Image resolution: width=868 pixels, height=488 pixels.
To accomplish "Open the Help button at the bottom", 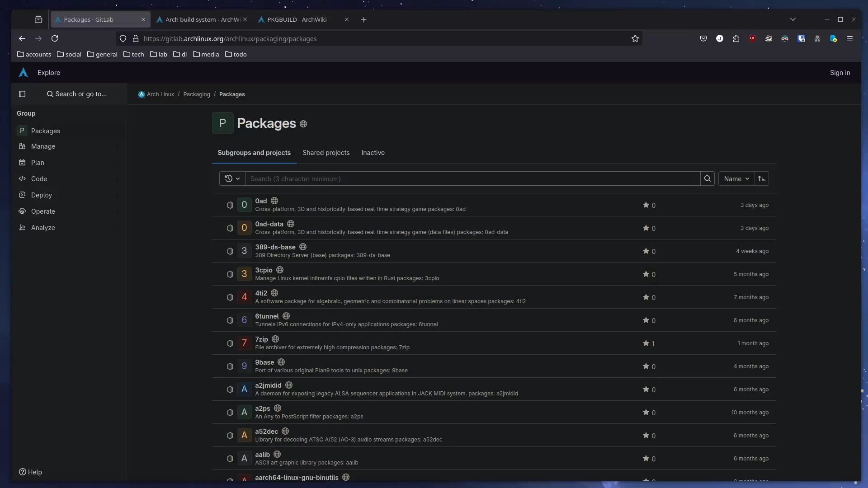I will [x=30, y=472].
